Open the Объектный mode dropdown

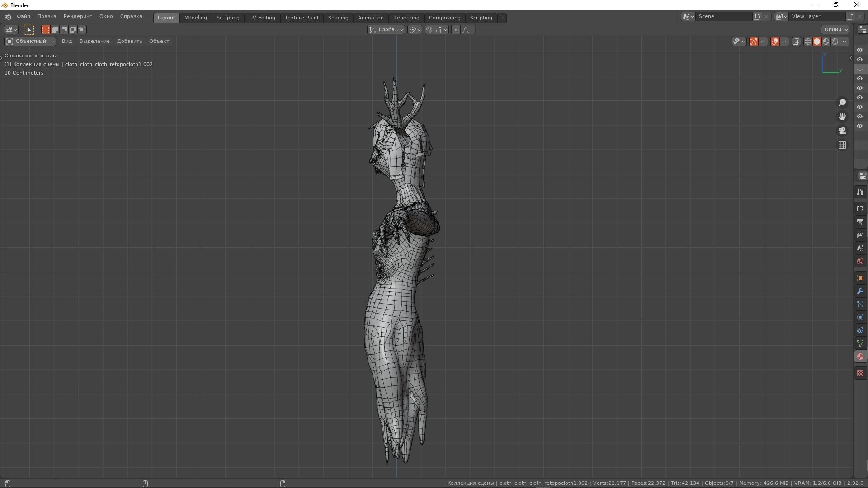click(x=30, y=41)
